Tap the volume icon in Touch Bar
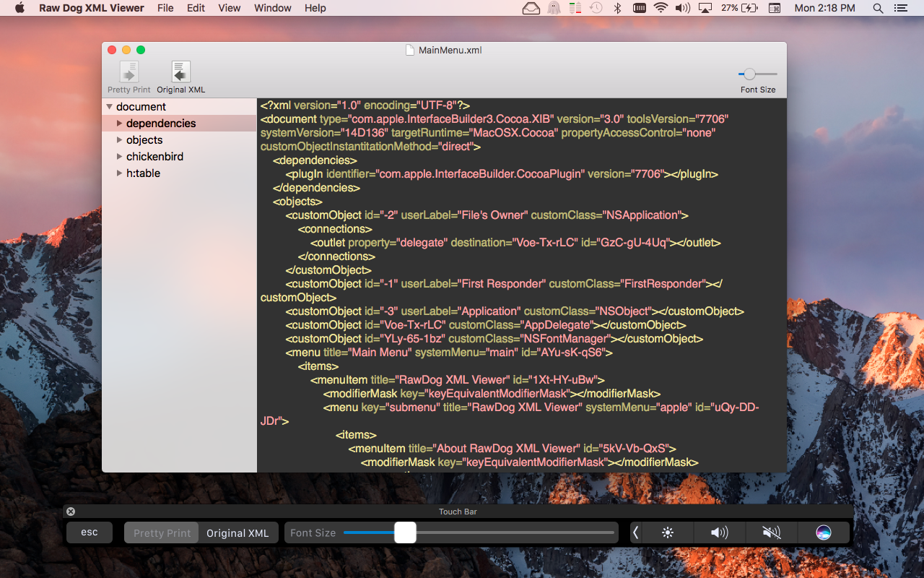The image size is (924, 578). point(719,532)
